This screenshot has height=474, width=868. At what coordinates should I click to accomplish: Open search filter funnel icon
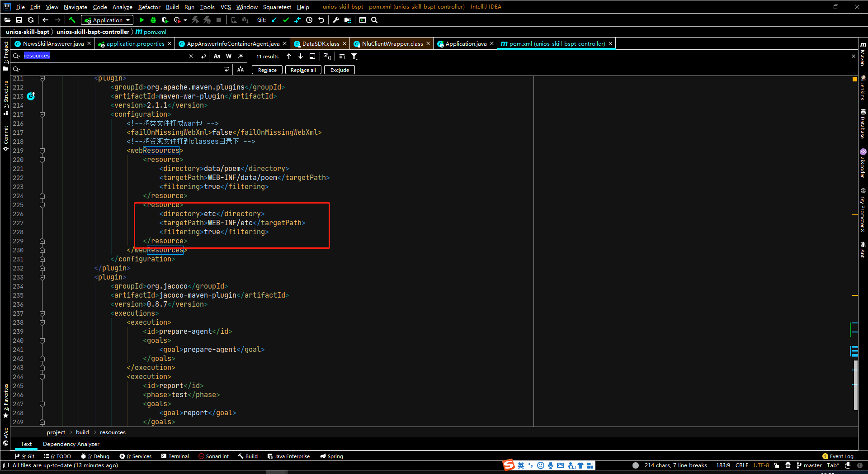[354, 56]
